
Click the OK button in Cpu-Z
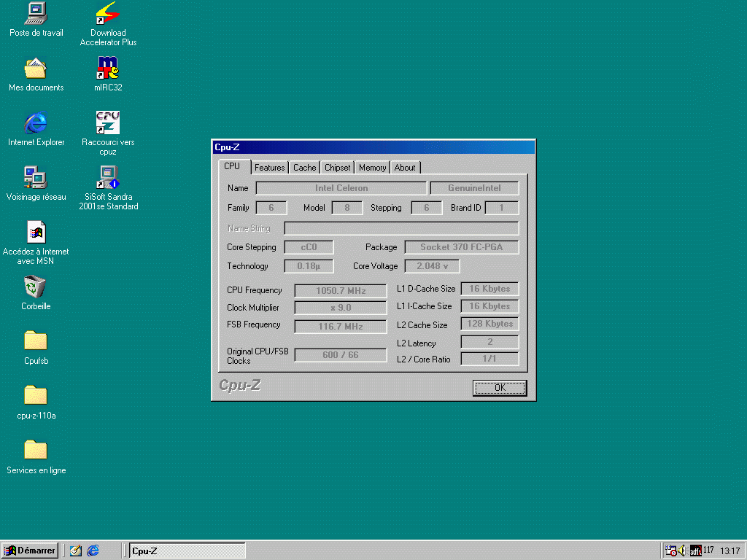(x=500, y=388)
